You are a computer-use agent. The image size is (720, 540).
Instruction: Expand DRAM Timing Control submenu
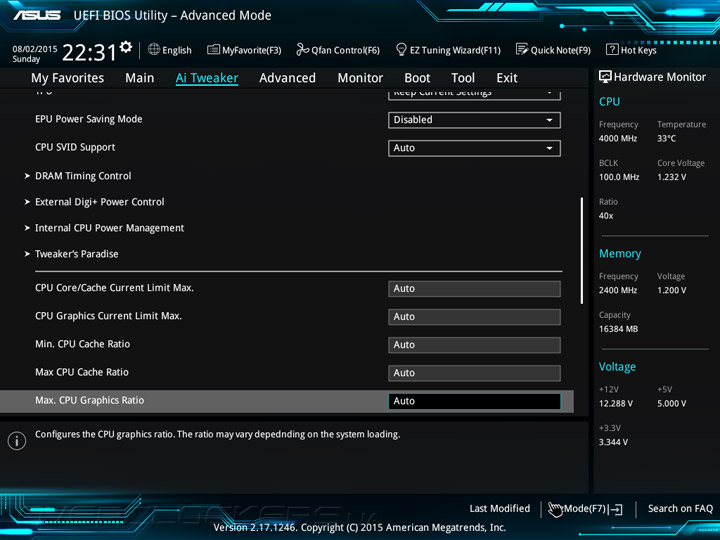[x=83, y=176]
